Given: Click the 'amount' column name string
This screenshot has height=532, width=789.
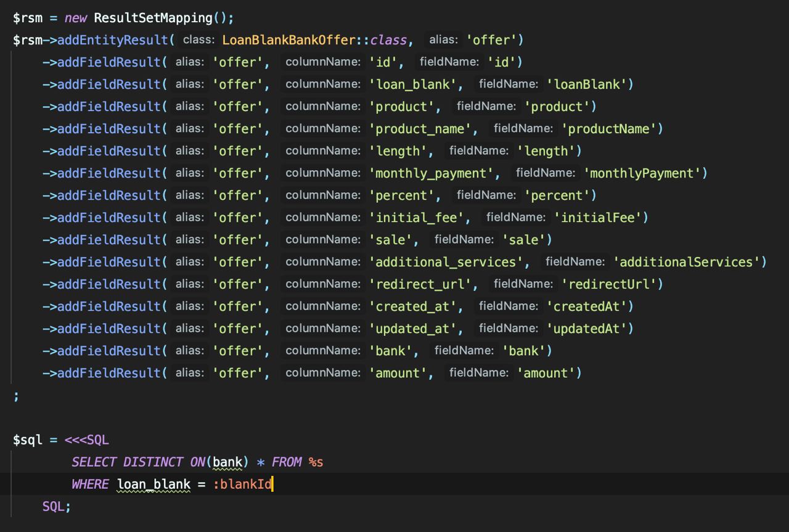Looking at the screenshot, I should 398,373.
